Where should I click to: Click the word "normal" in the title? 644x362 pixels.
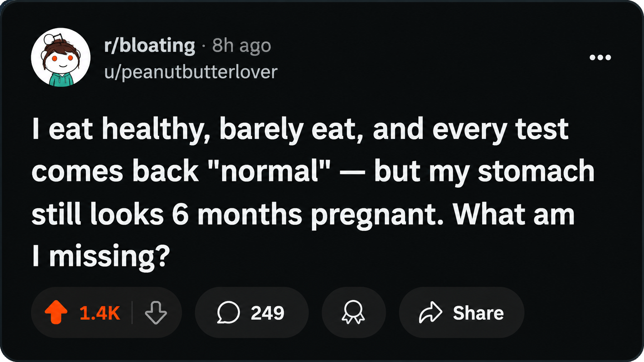(275, 171)
